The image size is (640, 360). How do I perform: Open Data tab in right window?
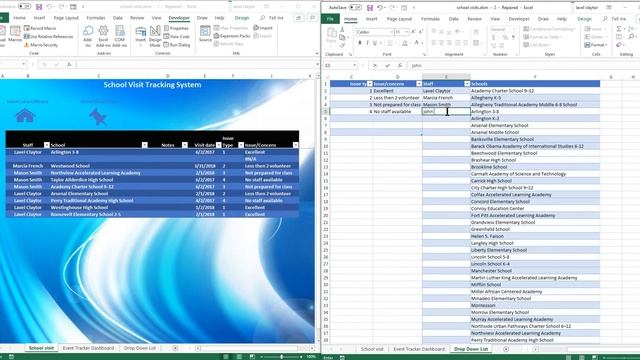453,19
